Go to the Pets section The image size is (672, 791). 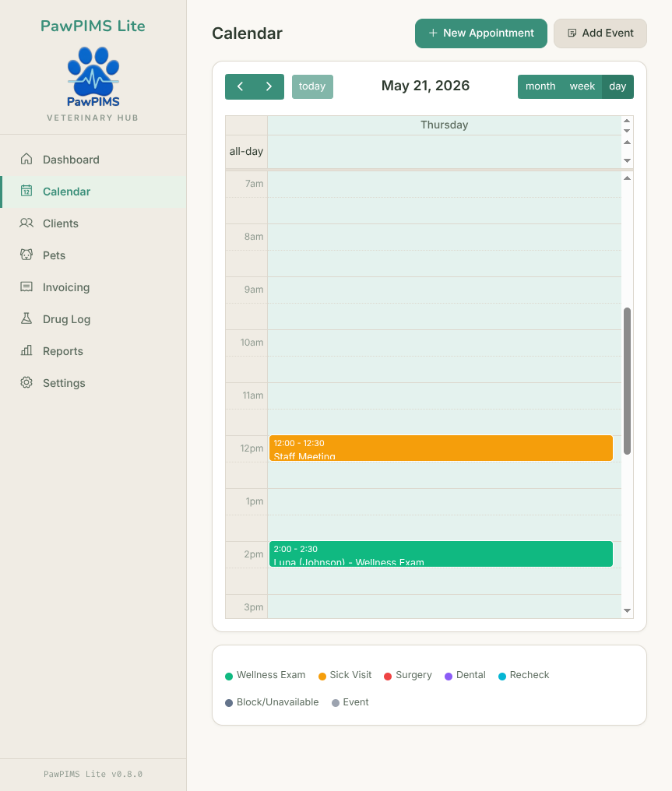tap(93, 255)
